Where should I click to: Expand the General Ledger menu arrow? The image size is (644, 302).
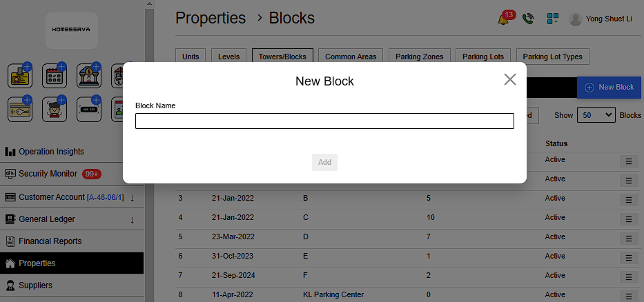click(x=132, y=220)
